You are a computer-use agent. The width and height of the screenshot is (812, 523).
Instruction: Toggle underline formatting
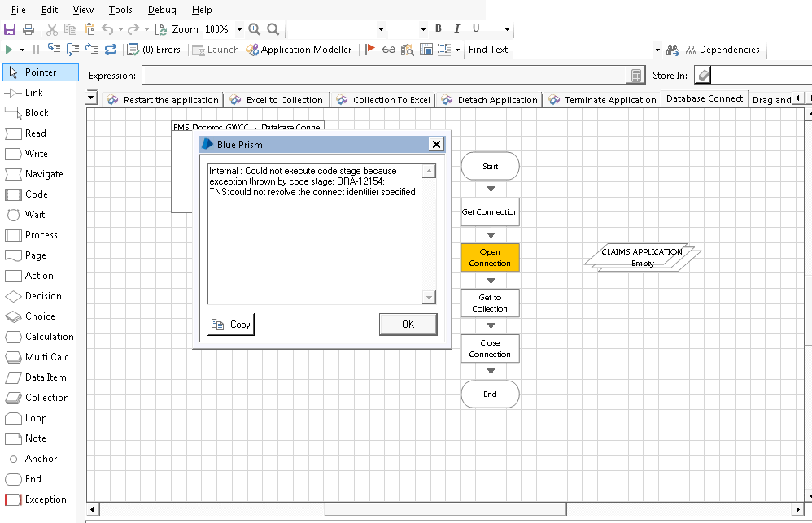(x=476, y=29)
